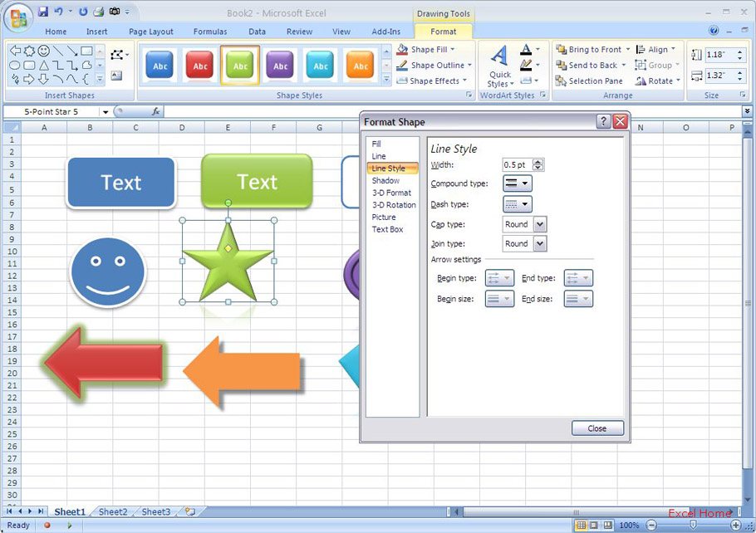Click the Format Shape dialog help icon
Image resolution: width=756 pixels, height=533 pixels.
pyautogui.click(x=603, y=122)
